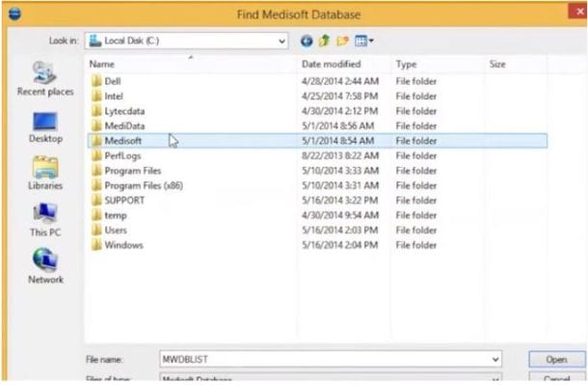
Task: Click the Back navigation arrow icon
Action: point(307,41)
